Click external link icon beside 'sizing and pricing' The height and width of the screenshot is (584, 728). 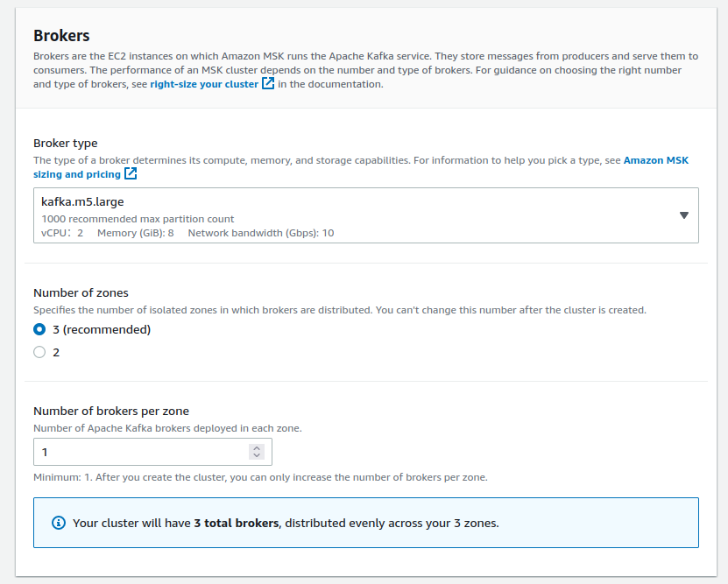point(131,174)
